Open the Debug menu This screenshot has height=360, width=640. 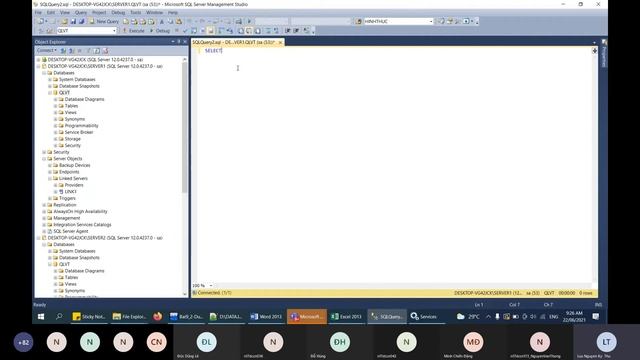[x=118, y=13]
